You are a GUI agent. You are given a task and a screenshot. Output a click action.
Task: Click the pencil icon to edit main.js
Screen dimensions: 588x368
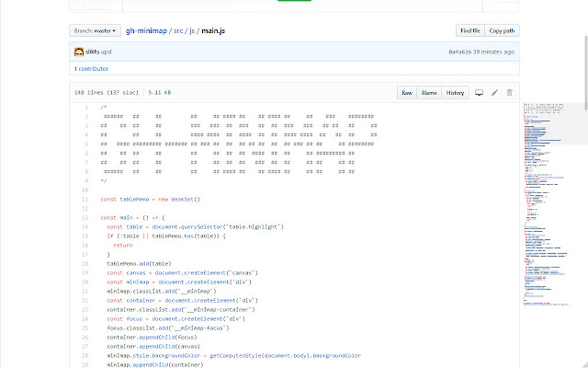494,93
